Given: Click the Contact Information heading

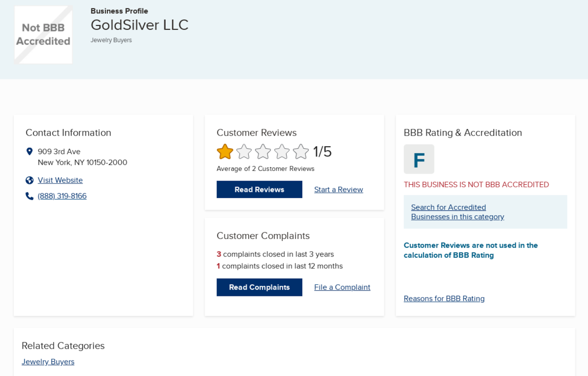Looking at the screenshot, I should [x=68, y=133].
